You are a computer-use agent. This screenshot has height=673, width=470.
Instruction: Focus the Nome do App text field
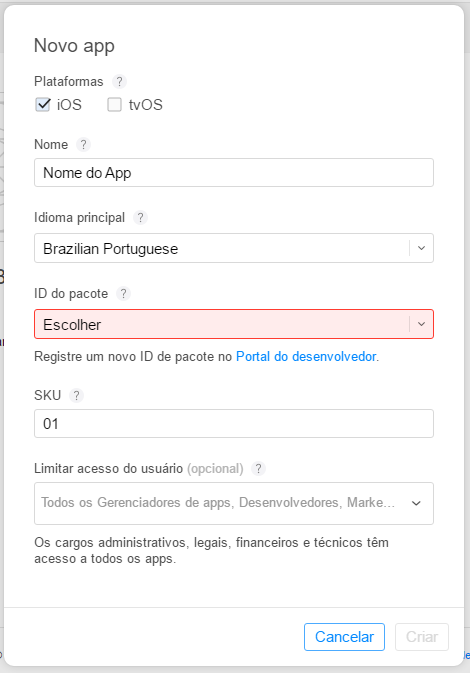pyautogui.click(x=234, y=173)
